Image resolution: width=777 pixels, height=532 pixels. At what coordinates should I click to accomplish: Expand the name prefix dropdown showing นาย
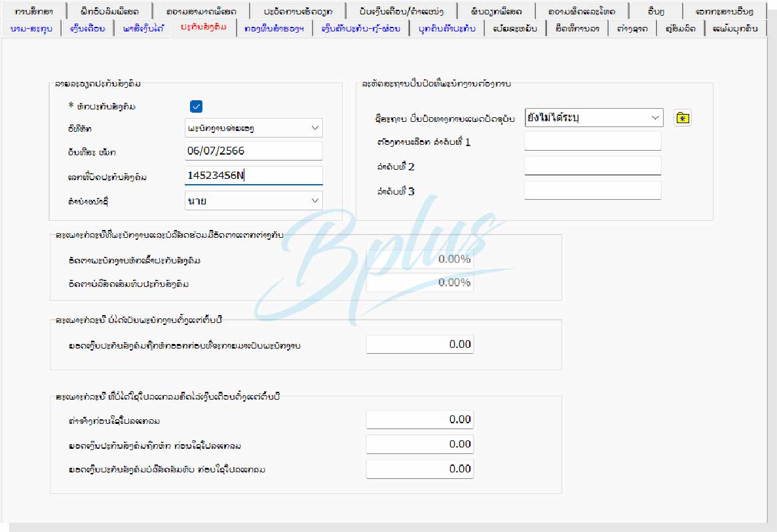(x=254, y=200)
